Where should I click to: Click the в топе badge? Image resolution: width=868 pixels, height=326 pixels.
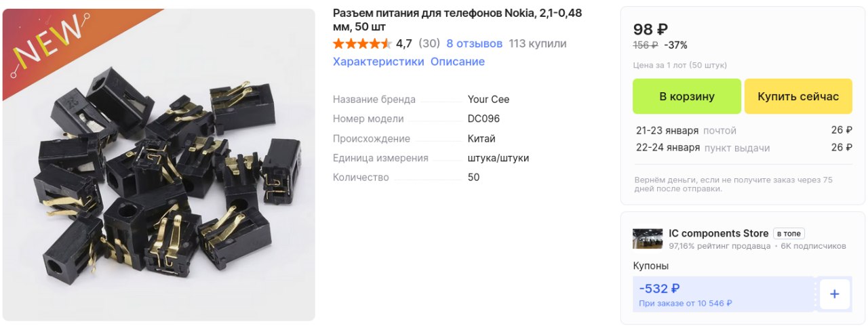coord(789,233)
